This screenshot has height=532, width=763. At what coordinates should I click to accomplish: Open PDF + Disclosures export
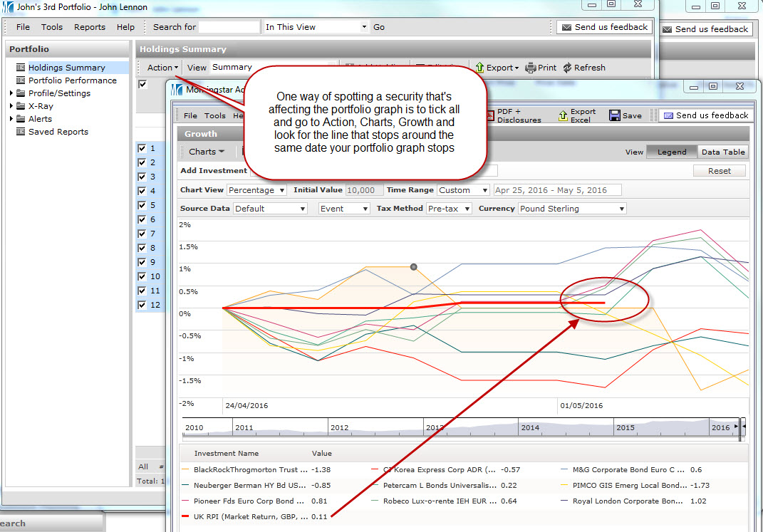click(x=491, y=115)
